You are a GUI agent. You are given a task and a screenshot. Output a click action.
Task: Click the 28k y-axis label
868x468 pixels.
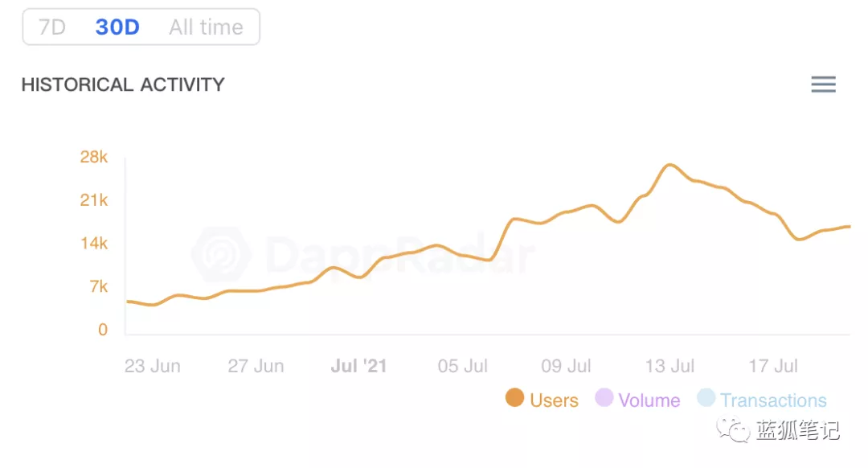(93, 157)
